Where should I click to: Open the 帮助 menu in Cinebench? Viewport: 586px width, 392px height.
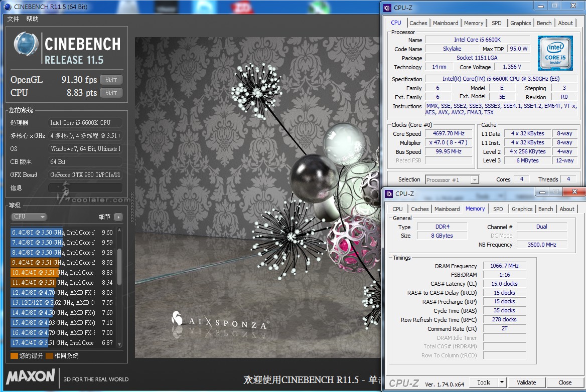pyautogui.click(x=32, y=19)
